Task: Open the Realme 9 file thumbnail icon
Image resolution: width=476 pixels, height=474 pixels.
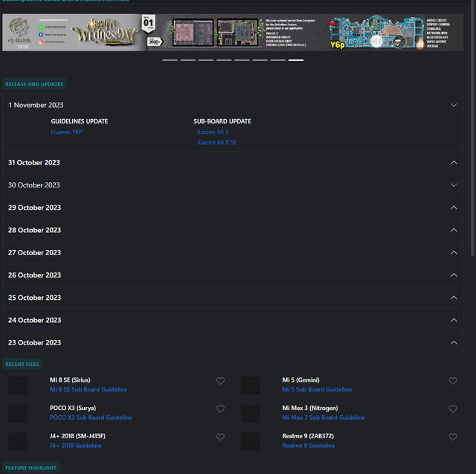Action: point(251,441)
